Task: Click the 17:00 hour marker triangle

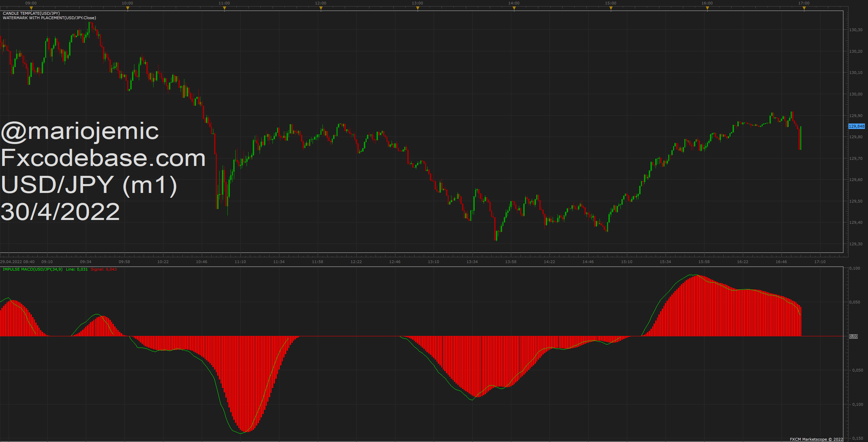Action: coord(804,8)
